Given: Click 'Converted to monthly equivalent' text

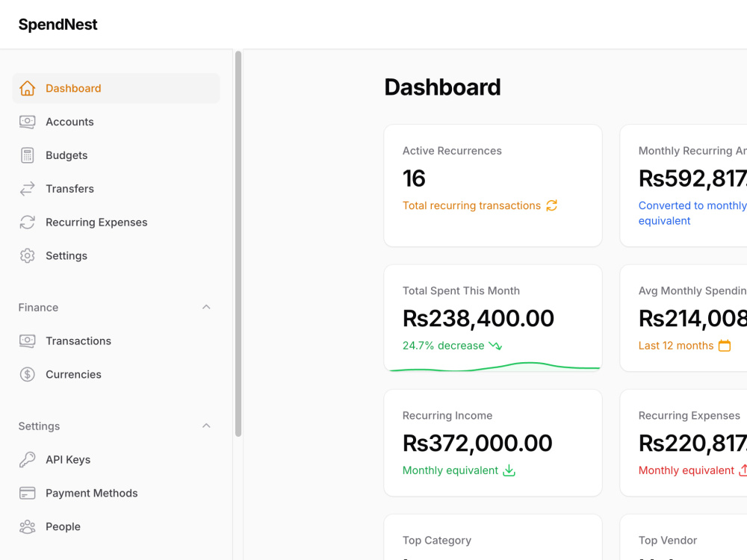Looking at the screenshot, I should [x=692, y=213].
